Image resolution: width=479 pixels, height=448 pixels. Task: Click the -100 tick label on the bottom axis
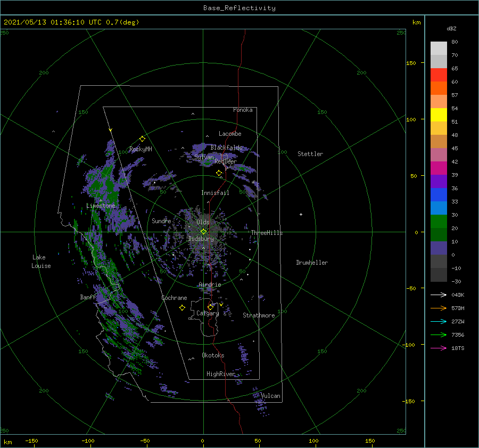(x=88, y=441)
